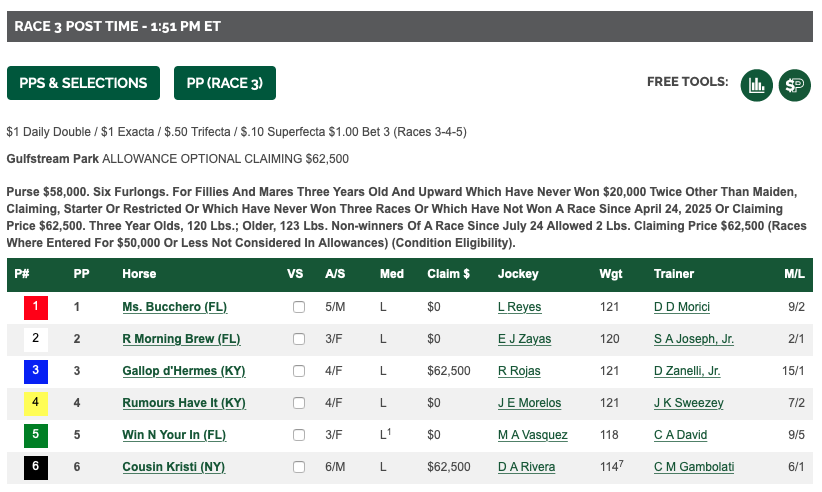Open the Gallop d'Hermes (KY) horse link
822x492 pixels.
coord(184,371)
